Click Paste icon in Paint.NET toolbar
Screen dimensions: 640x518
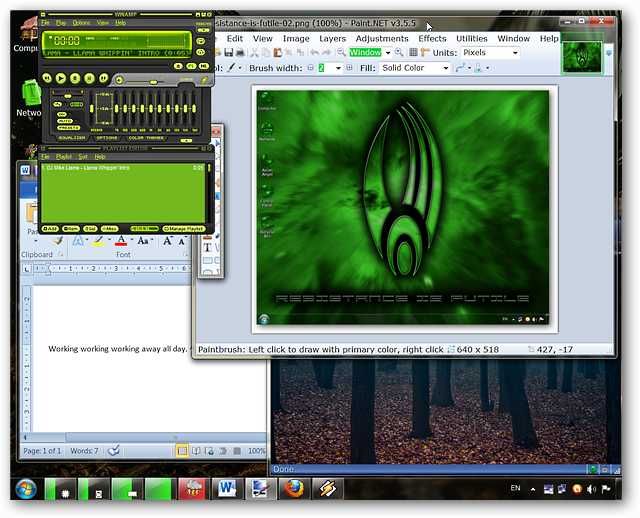(278, 52)
